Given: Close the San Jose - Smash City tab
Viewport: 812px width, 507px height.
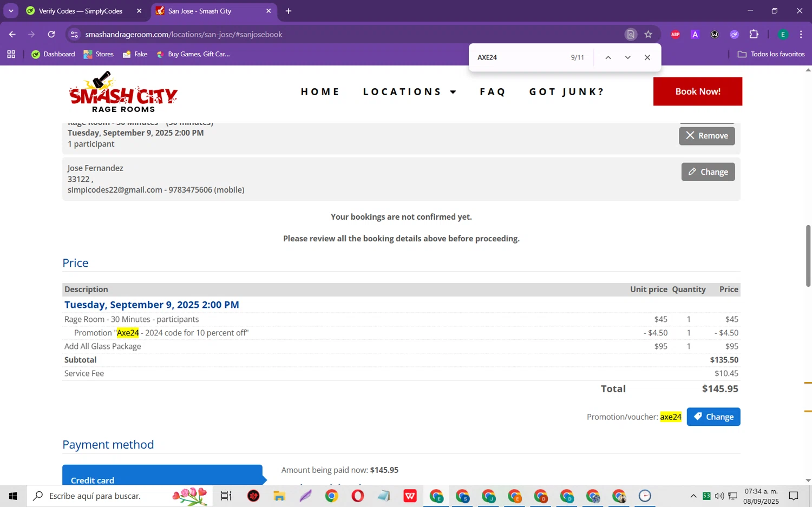Looking at the screenshot, I should (269, 11).
